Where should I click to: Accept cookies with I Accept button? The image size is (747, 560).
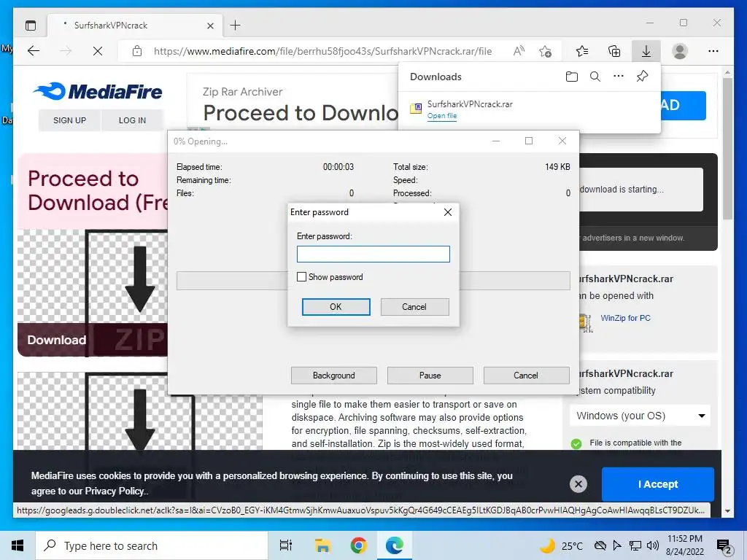click(658, 484)
